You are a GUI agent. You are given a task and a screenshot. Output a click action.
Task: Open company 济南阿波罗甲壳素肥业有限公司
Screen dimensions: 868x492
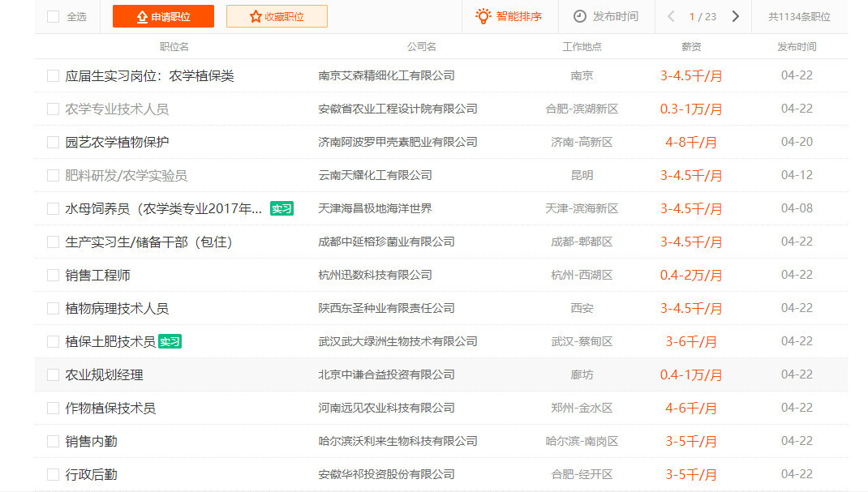pos(397,142)
